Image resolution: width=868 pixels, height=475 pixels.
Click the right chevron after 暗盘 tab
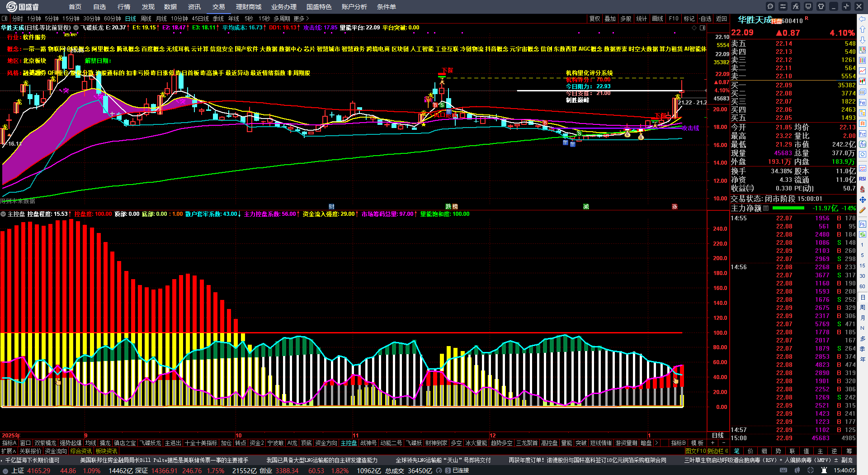pyautogui.click(x=656, y=443)
